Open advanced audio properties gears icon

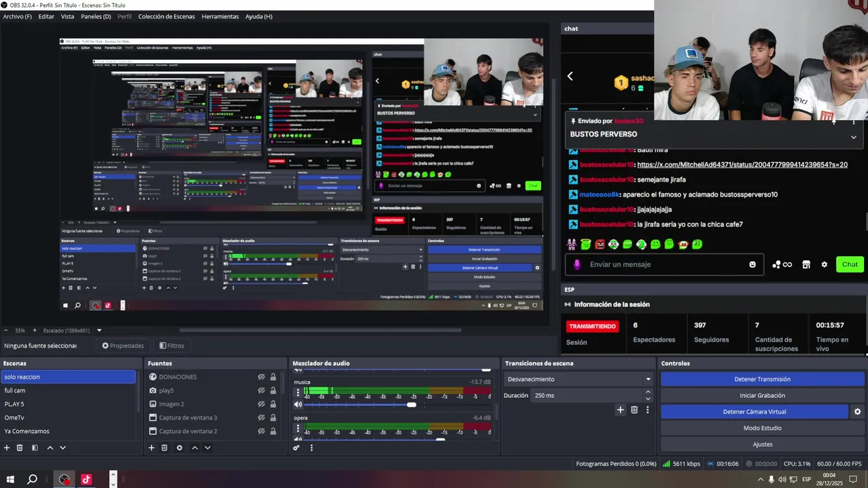tap(296, 448)
